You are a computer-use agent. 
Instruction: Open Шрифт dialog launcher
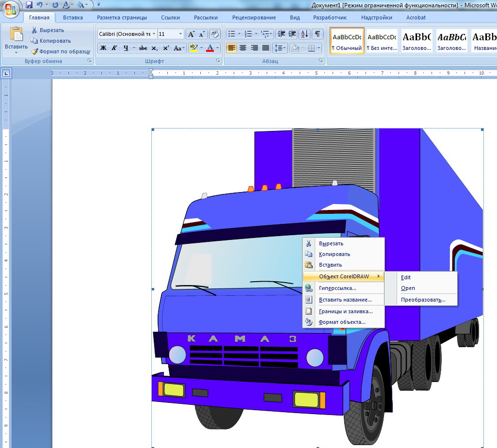click(218, 61)
